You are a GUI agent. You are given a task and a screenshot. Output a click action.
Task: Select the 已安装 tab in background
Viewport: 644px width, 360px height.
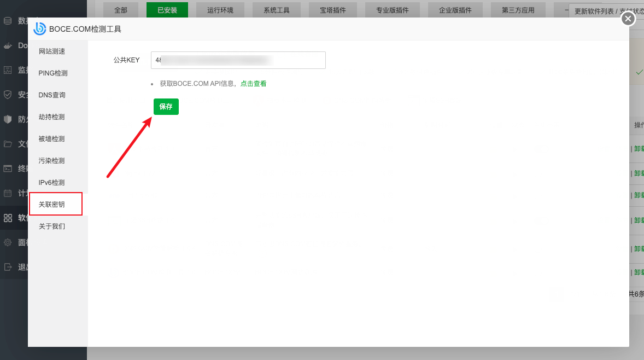(x=167, y=10)
